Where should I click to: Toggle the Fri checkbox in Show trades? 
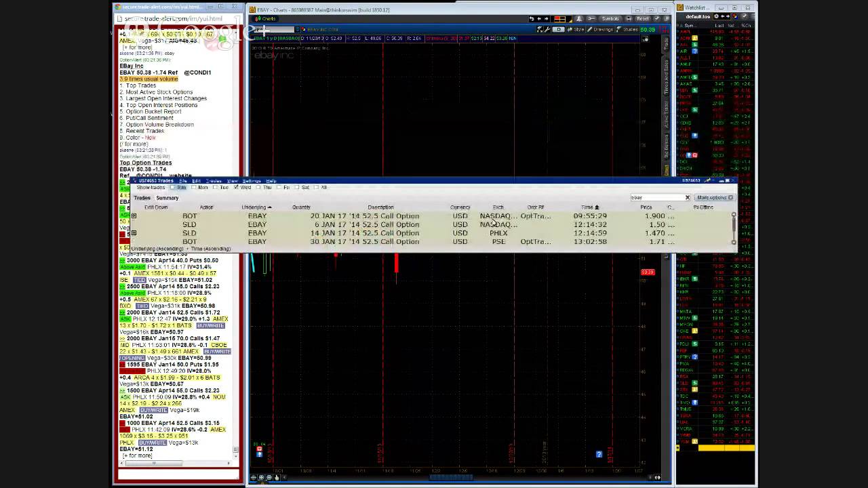(279, 188)
